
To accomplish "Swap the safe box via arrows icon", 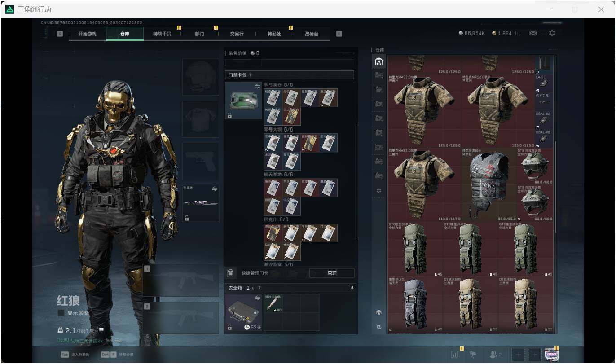I will click(x=258, y=298).
